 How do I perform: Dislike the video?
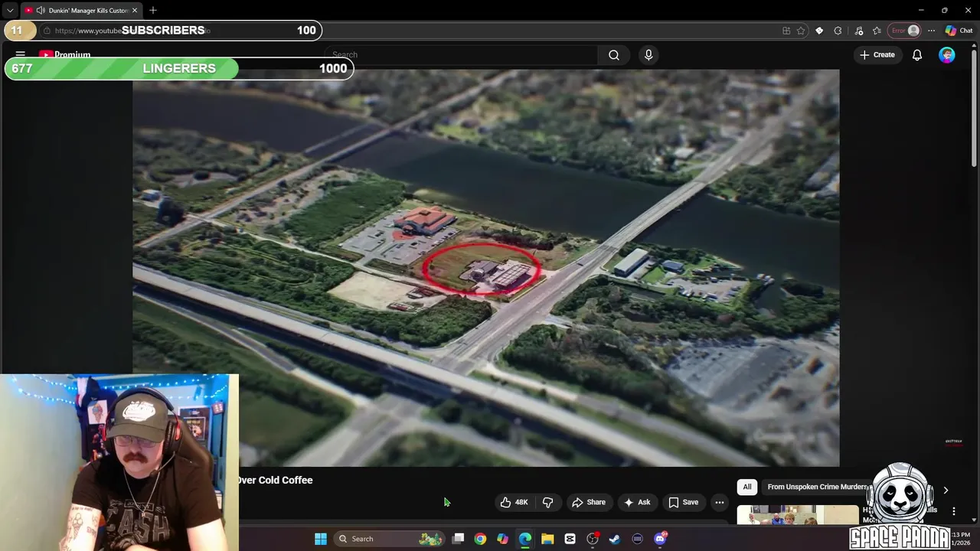[x=547, y=502]
